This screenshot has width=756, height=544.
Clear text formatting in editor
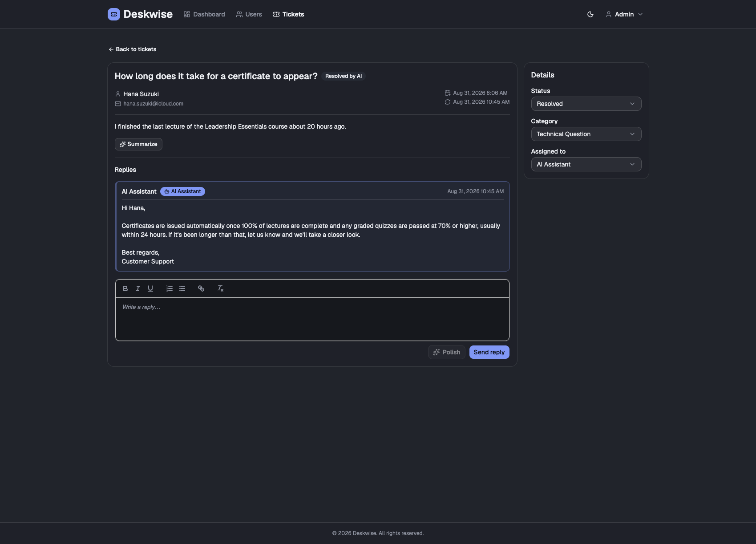tap(220, 288)
